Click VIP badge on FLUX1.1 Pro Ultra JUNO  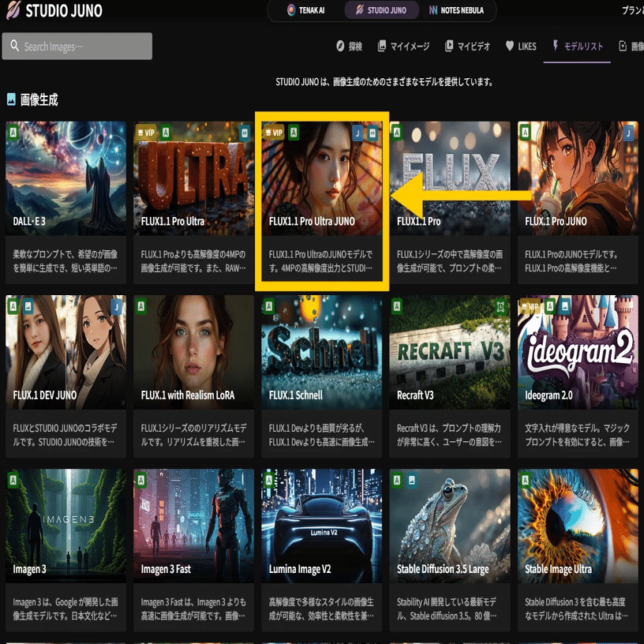pos(274,133)
